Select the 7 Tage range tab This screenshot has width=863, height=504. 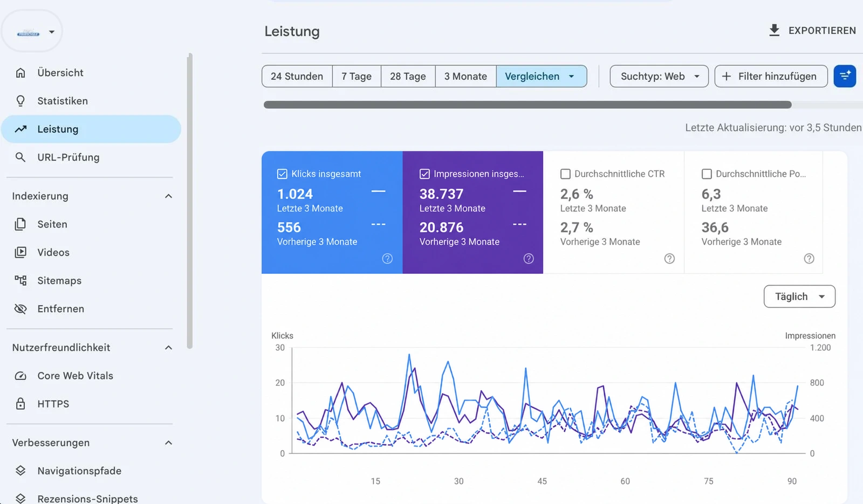tap(357, 77)
